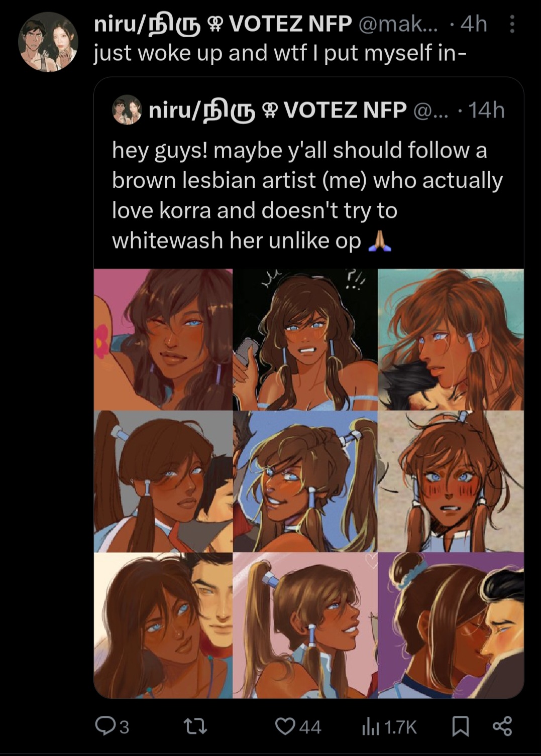Open center artwork with blue background
The height and width of the screenshot is (756, 541).
tap(305, 481)
